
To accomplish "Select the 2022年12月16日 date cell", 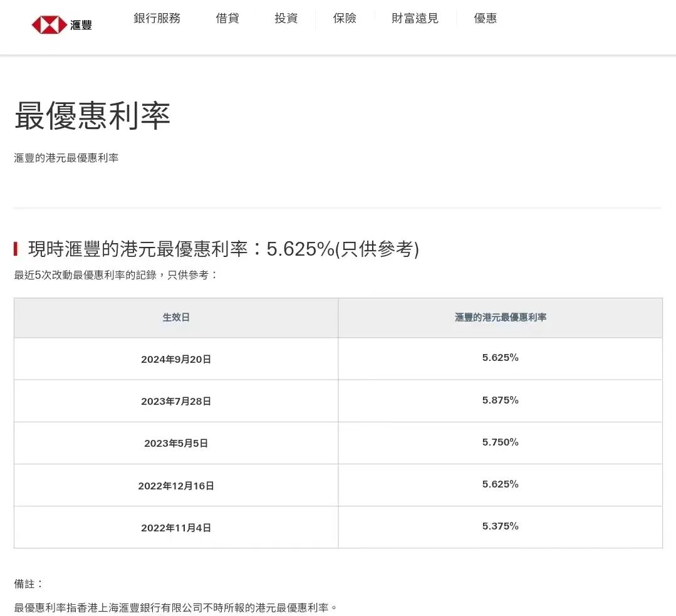I will (176, 486).
